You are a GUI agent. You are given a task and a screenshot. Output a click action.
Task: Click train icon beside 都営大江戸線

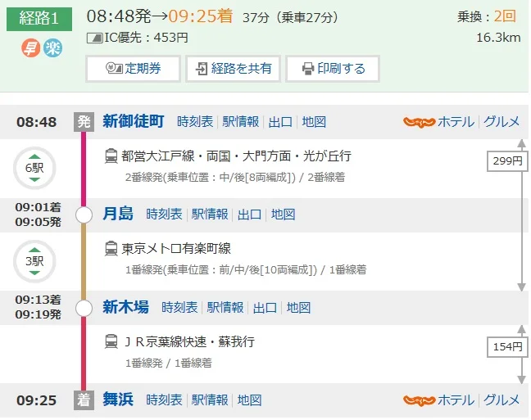[111, 156]
